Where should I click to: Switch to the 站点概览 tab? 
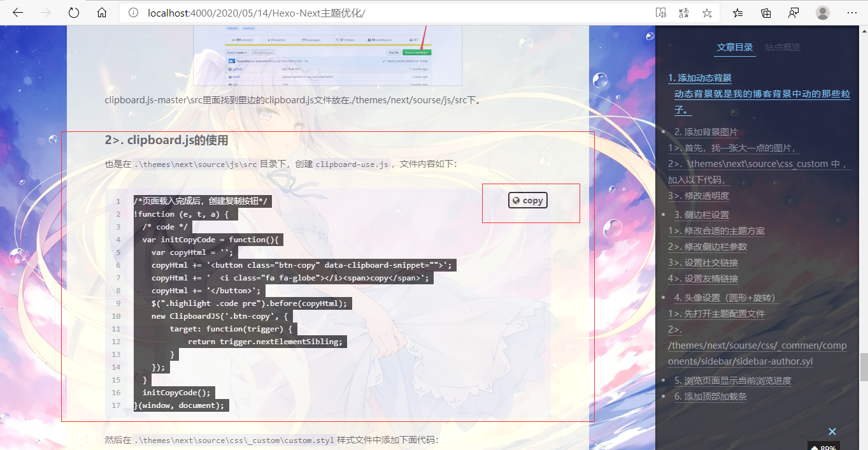point(783,47)
